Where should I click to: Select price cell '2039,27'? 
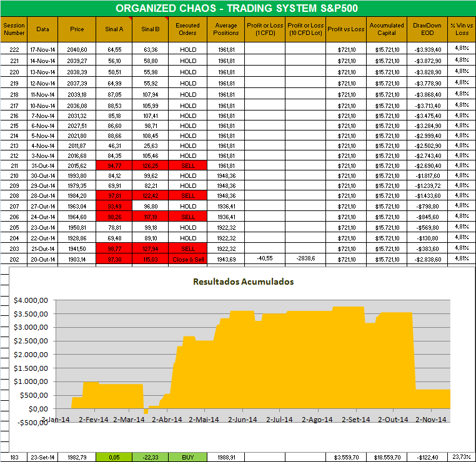pyautogui.click(x=77, y=61)
